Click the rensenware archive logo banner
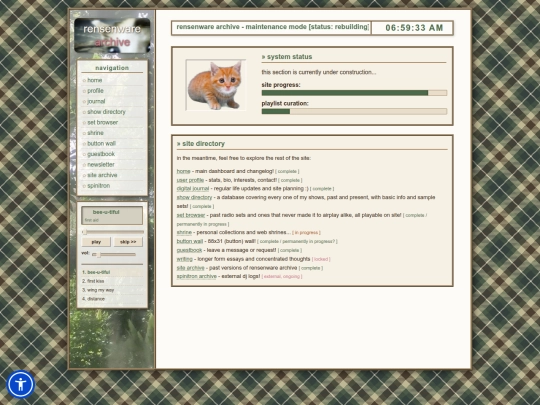This screenshot has height=405, width=540. [112, 35]
